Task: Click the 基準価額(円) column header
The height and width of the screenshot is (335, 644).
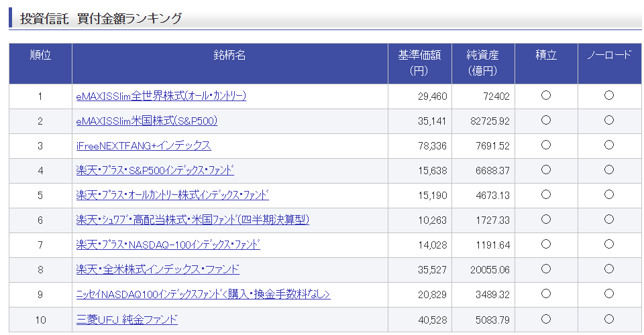Action: [x=419, y=63]
